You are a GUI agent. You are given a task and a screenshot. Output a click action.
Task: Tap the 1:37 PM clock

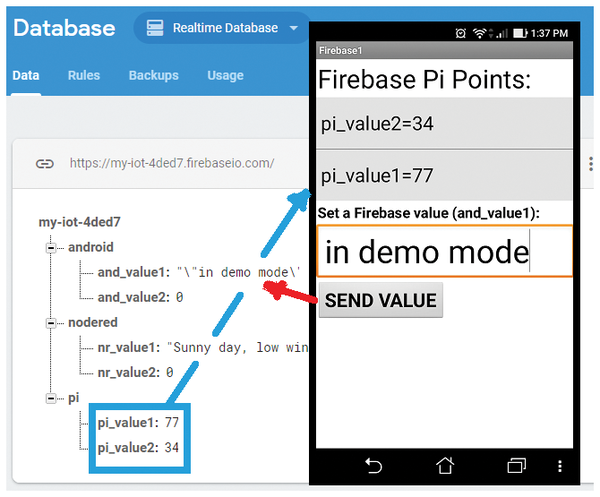[x=549, y=33]
